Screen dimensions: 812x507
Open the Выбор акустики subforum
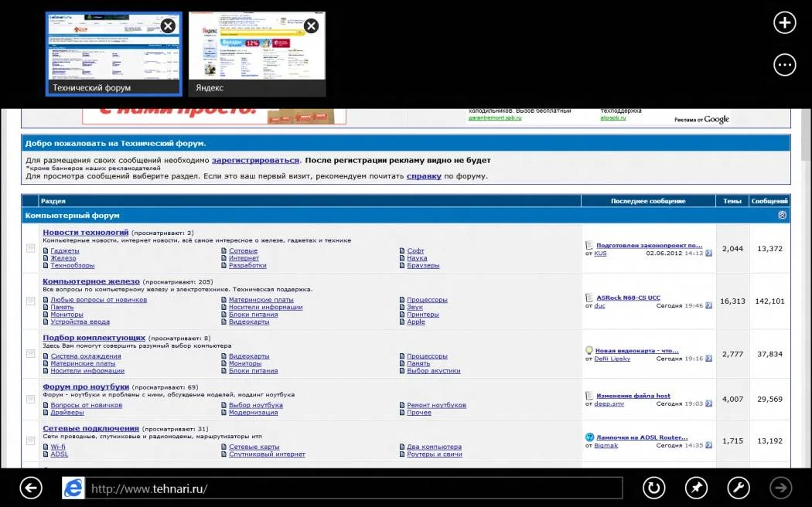tap(433, 371)
